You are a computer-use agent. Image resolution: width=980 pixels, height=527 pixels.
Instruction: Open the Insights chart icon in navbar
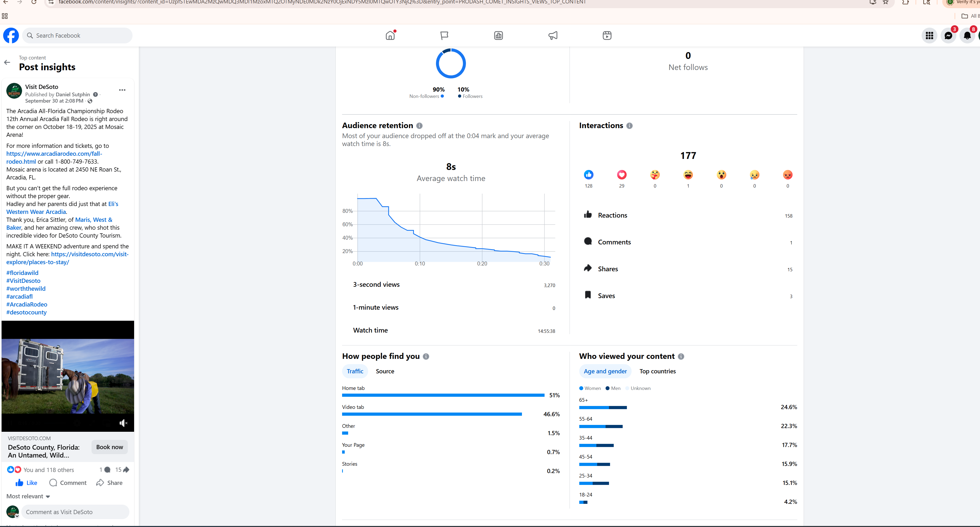[x=498, y=36]
